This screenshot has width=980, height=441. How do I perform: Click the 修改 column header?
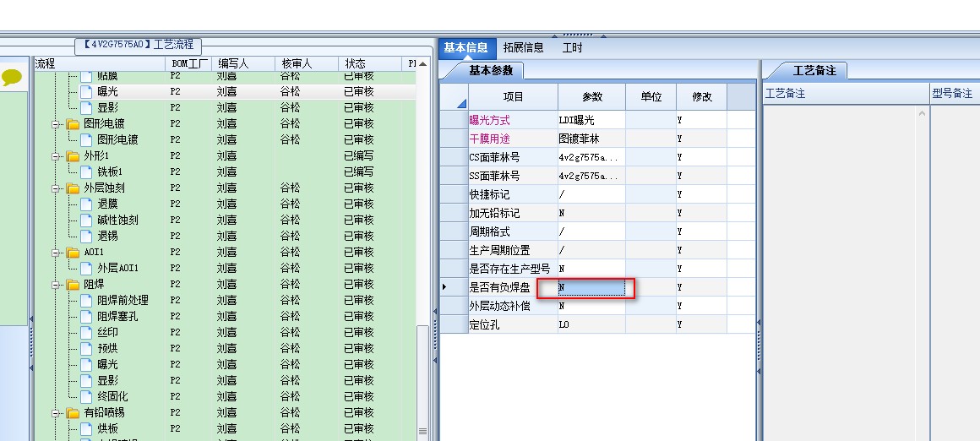(702, 97)
